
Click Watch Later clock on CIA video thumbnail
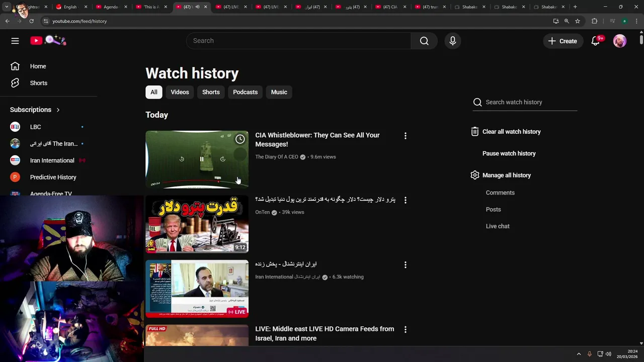[240, 139]
